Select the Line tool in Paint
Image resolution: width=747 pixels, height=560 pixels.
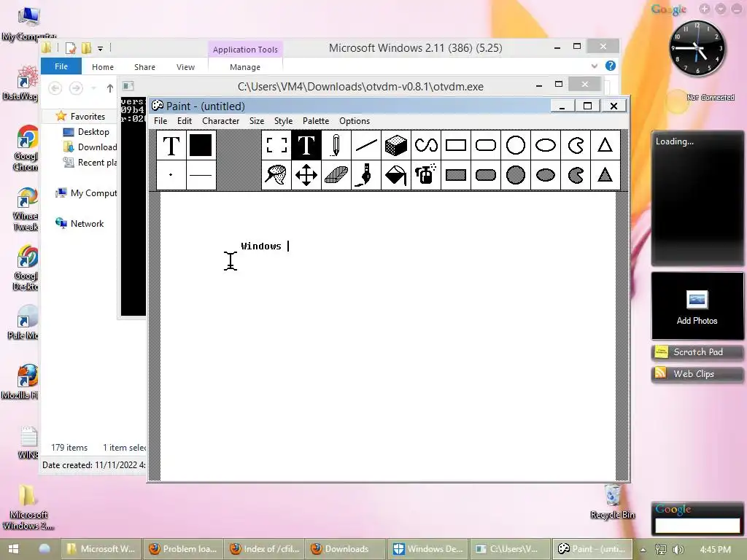pos(366,145)
